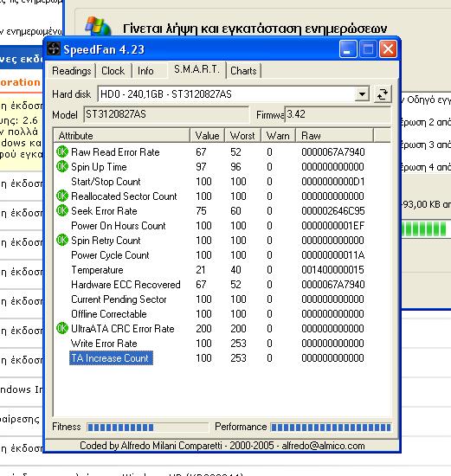The image size is (451, 476).
Task: Select the Write Error Rate attribute
Action: pos(104,344)
